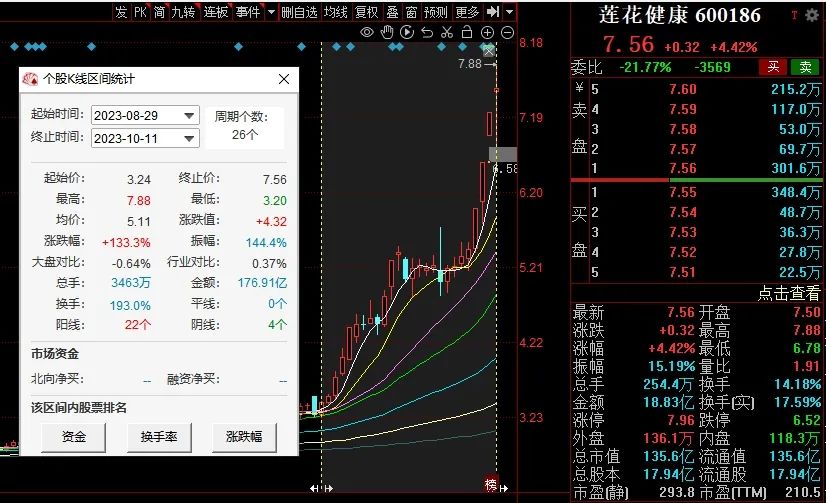Expand dropdown arrow next to 事件
The image size is (826, 503).
(271, 12)
